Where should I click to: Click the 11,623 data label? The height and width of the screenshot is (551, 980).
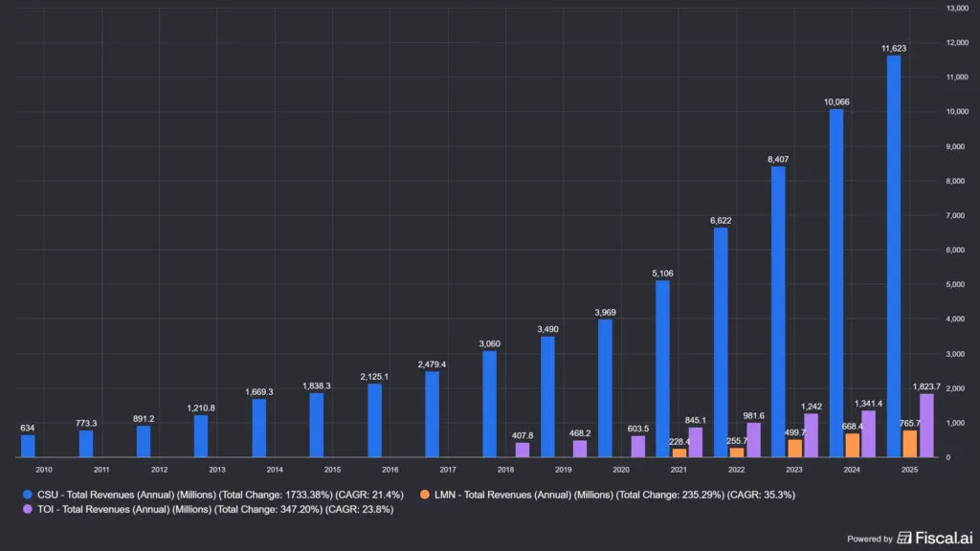click(894, 48)
